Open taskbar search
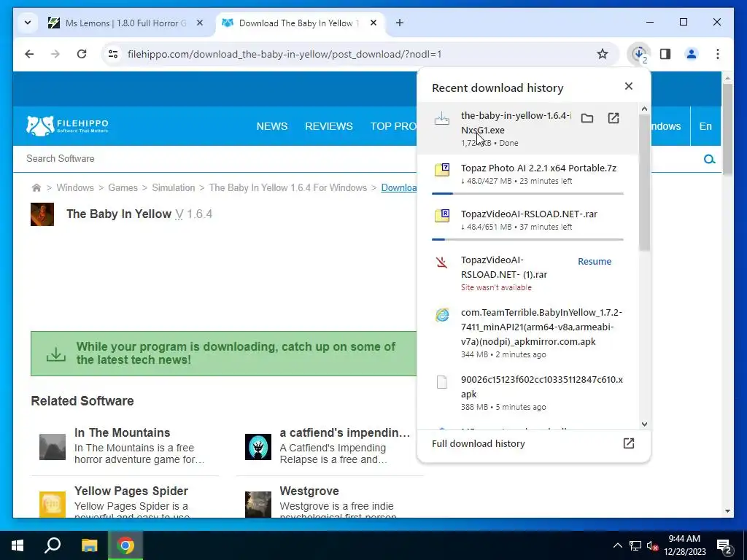This screenshot has width=747, height=560. click(x=53, y=545)
